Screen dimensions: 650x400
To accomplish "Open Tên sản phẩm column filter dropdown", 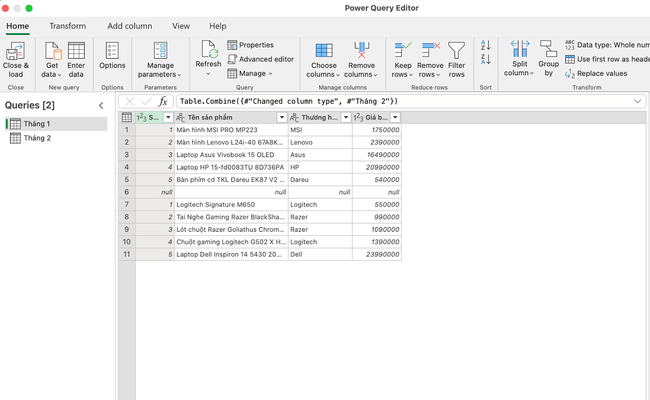I will [282, 118].
